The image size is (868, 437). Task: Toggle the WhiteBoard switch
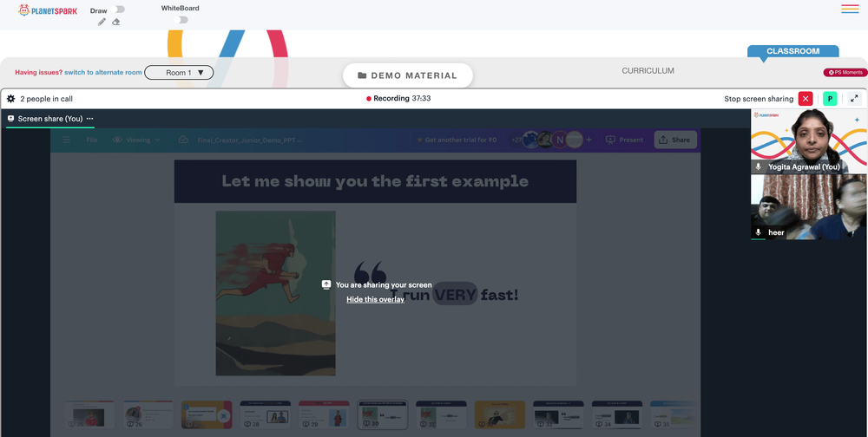click(x=181, y=20)
